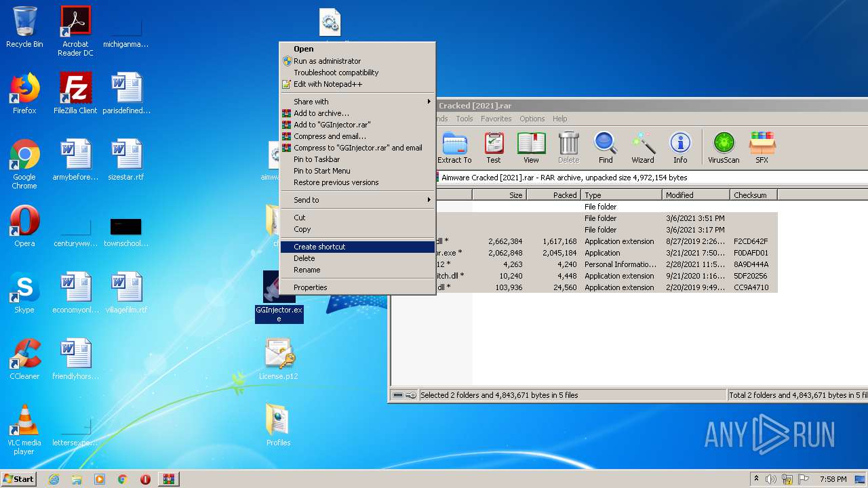Click the Find toolbar icon
868x488 pixels.
606,148
